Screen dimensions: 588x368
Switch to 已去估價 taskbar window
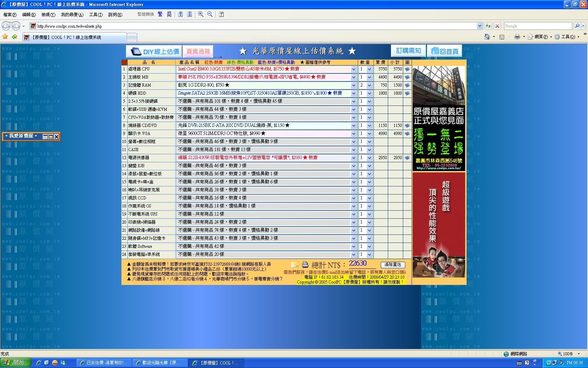104,363
